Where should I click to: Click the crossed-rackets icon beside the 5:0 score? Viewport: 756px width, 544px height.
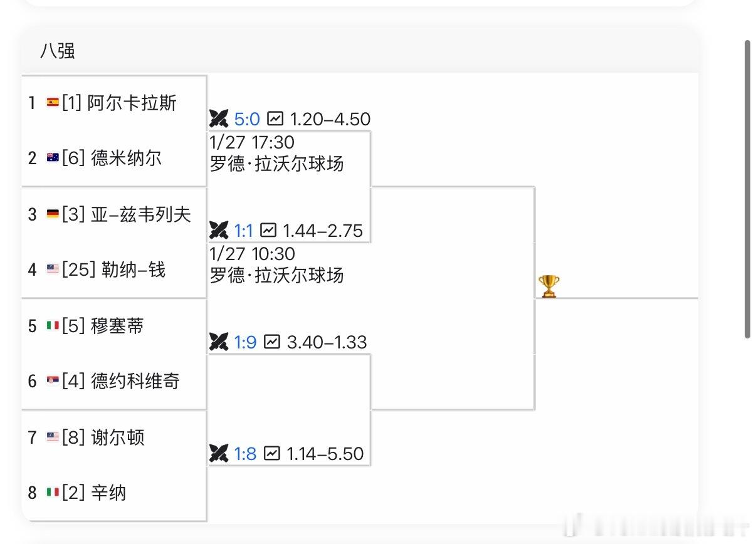click(x=219, y=118)
